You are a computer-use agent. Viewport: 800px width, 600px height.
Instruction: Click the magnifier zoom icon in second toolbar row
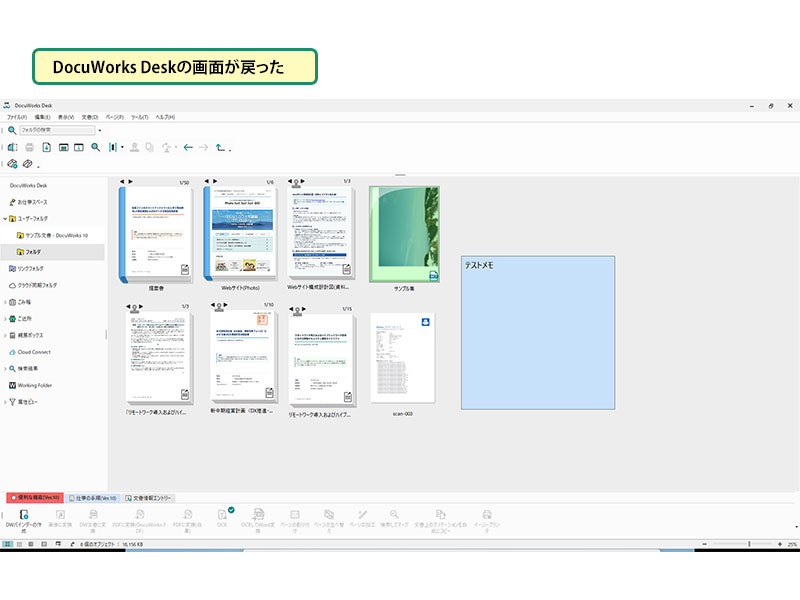click(95, 147)
